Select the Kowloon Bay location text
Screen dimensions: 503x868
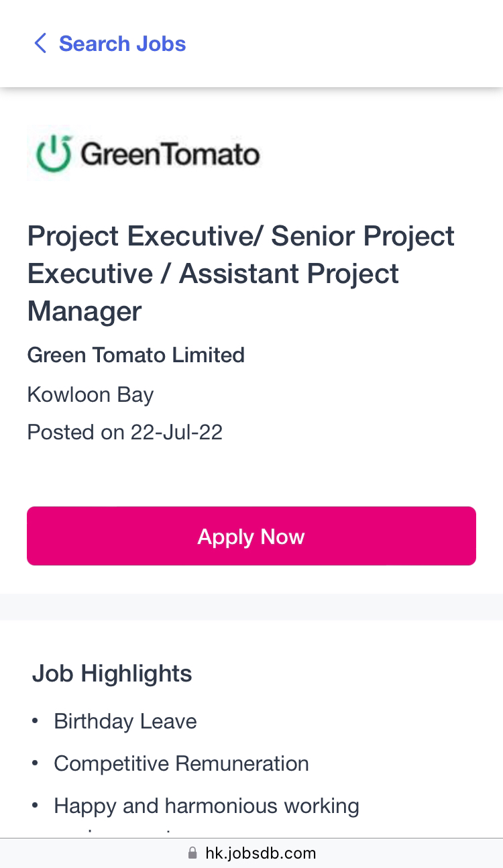pos(91,394)
